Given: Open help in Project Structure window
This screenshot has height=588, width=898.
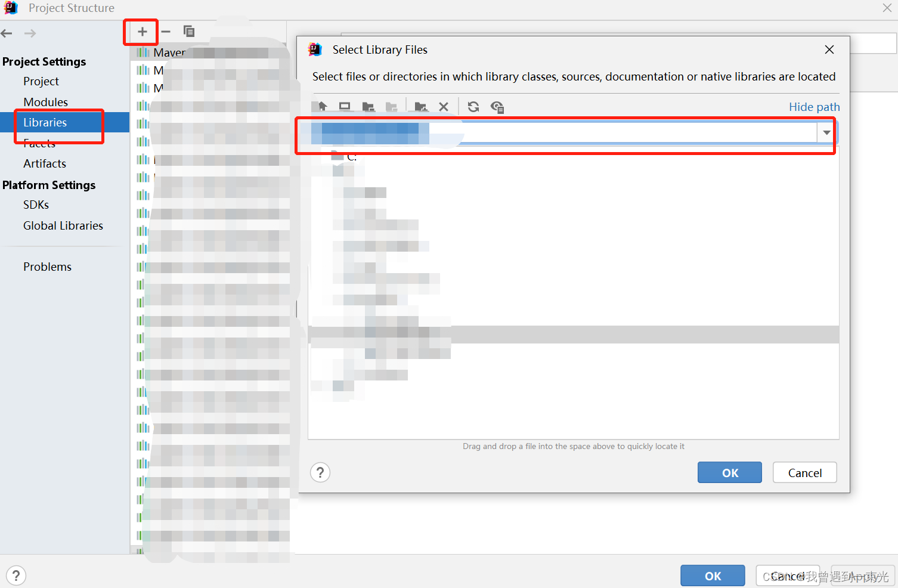Looking at the screenshot, I should pyautogui.click(x=16, y=575).
